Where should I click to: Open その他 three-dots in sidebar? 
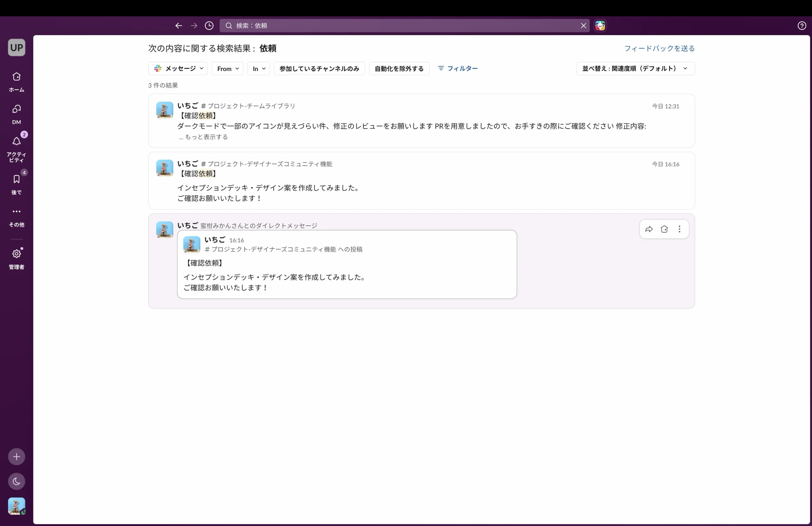pyautogui.click(x=16, y=217)
